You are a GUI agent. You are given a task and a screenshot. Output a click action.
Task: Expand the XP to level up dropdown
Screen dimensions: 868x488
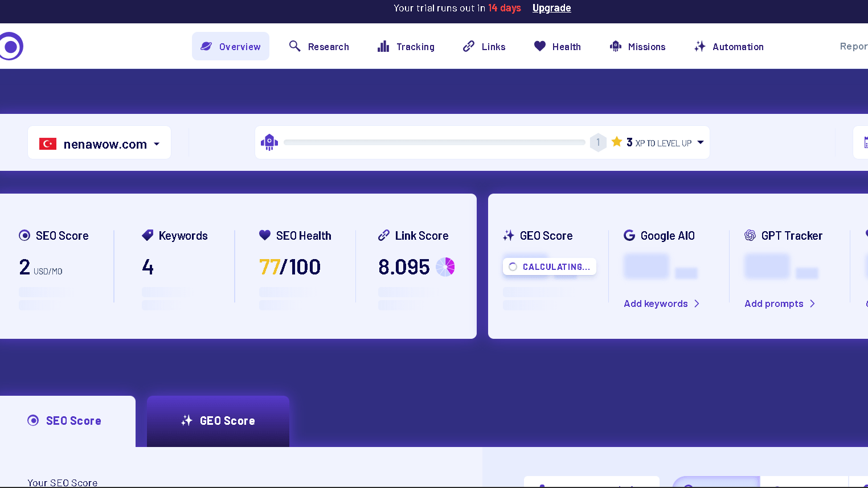(x=701, y=142)
